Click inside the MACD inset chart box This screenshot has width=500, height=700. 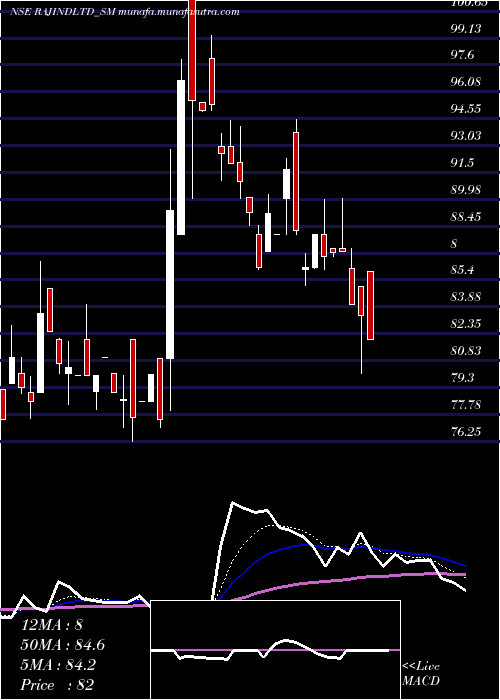[x=275, y=650]
